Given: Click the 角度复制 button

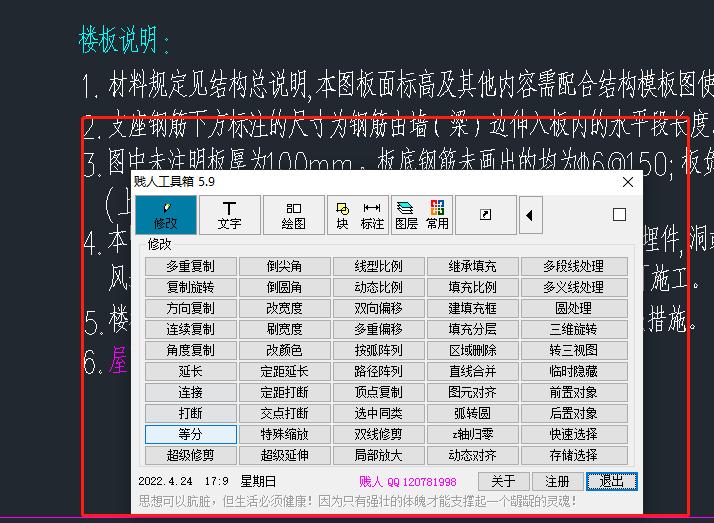Looking at the screenshot, I should 191,350.
